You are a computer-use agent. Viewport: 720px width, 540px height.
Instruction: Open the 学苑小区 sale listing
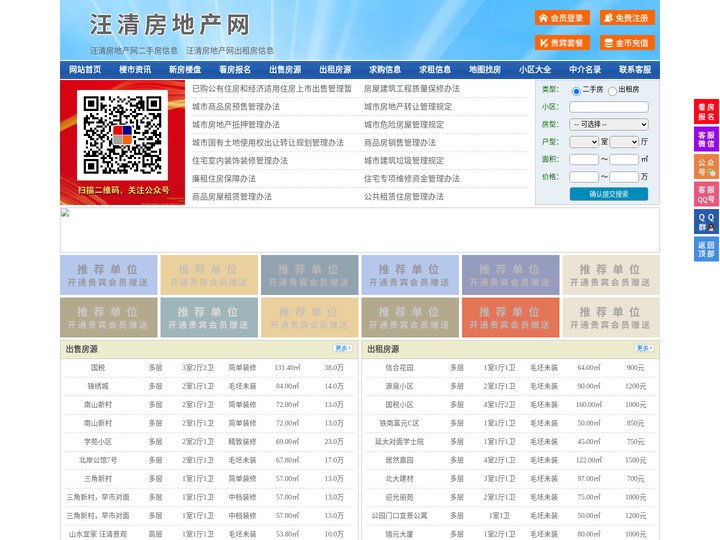[98, 442]
